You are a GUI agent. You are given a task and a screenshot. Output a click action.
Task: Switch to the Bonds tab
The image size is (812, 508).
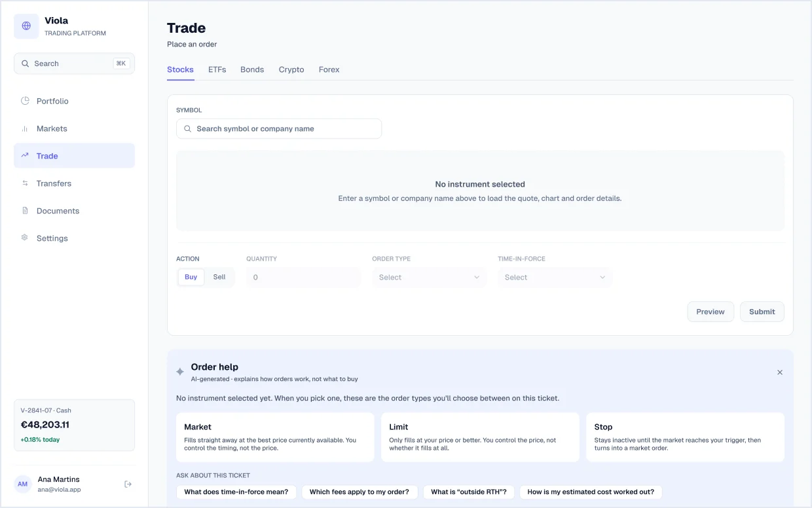click(x=252, y=69)
